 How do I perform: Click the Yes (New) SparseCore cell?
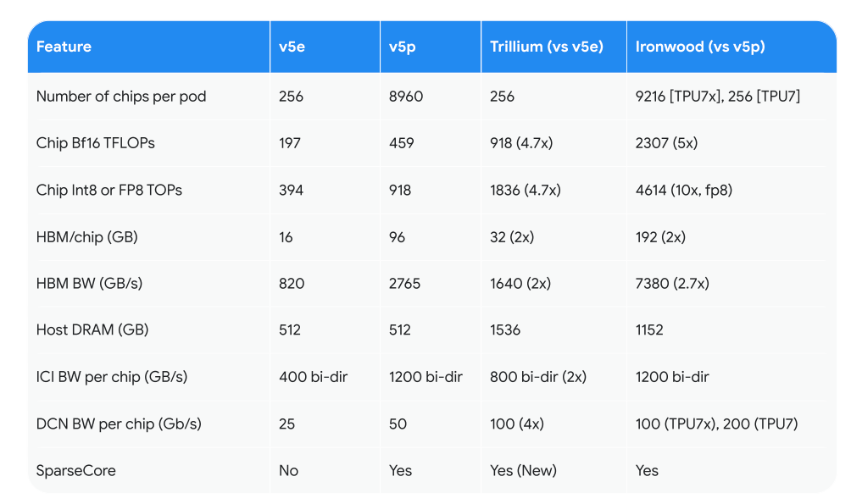tap(523, 470)
